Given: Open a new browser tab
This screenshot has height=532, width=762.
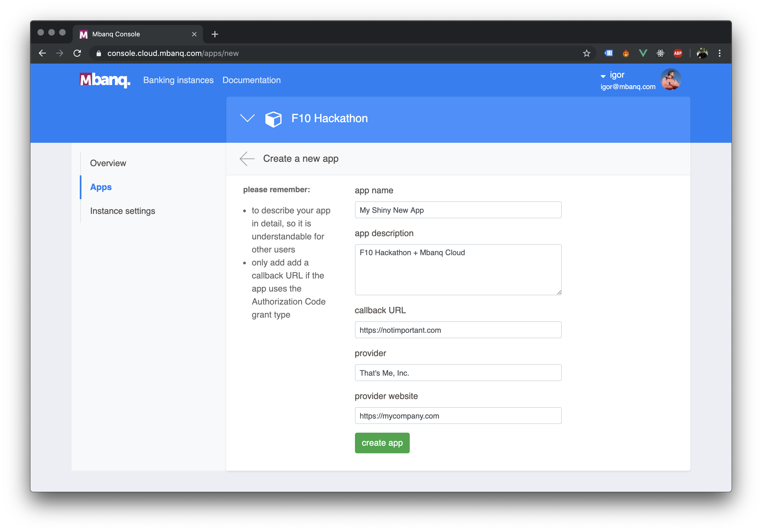Looking at the screenshot, I should [x=215, y=34].
